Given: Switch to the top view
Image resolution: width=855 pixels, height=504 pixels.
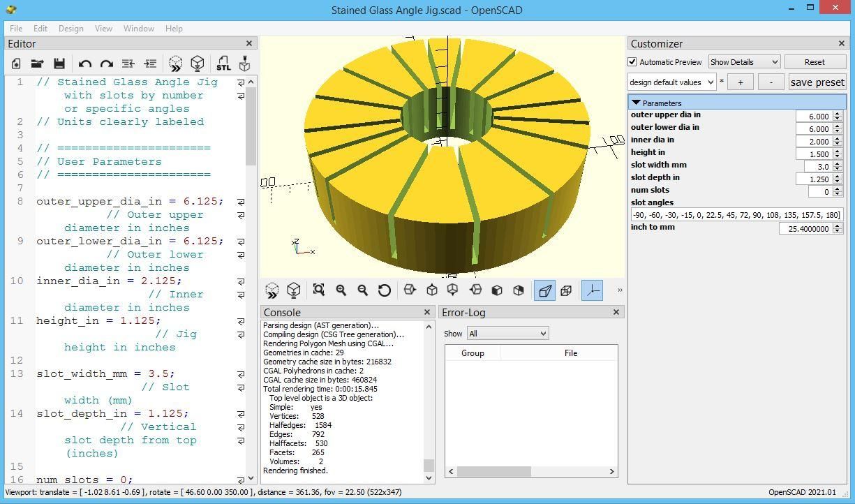Looking at the screenshot, I should point(432,290).
